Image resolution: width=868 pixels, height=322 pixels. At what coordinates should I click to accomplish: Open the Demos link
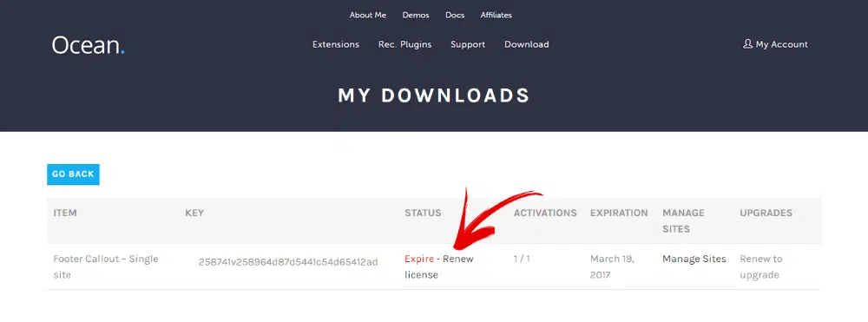[x=416, y=15]
